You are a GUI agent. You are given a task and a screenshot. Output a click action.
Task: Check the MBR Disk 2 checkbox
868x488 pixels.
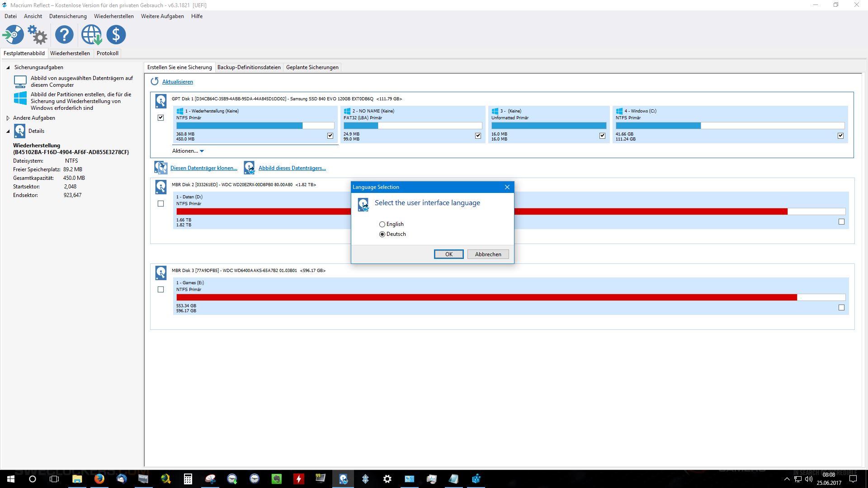(160, 204)
